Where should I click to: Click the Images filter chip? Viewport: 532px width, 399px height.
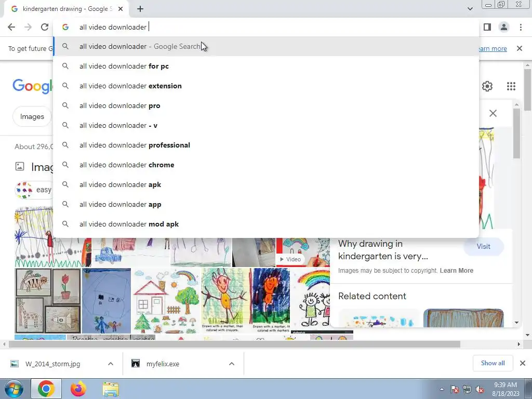click(32, 116)
